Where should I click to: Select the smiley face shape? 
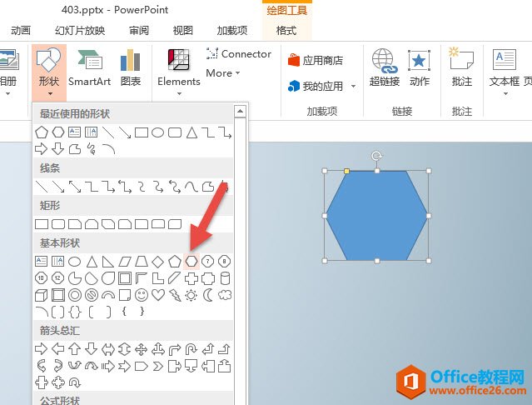[142, 295]
